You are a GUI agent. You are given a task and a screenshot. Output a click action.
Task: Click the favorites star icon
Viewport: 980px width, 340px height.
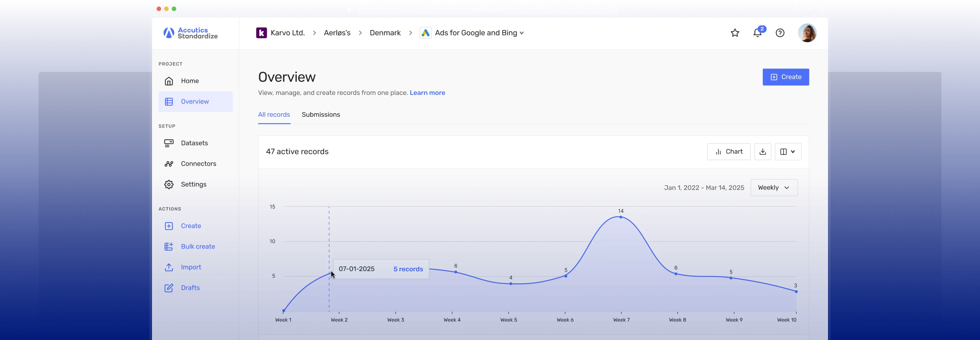[x=735, y=33]
